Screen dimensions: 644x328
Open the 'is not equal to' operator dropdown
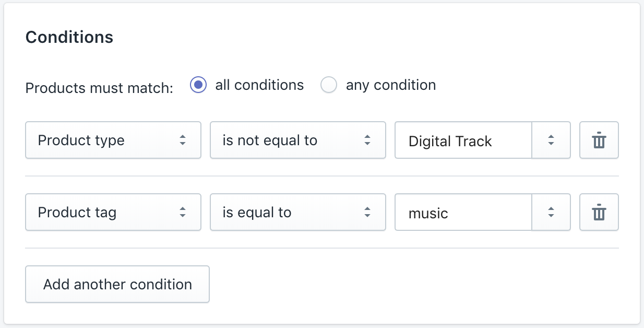(298, 140)
